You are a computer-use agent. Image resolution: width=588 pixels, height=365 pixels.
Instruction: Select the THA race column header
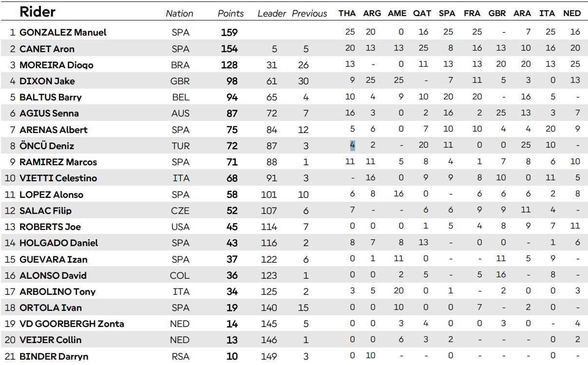pos(347,14)
